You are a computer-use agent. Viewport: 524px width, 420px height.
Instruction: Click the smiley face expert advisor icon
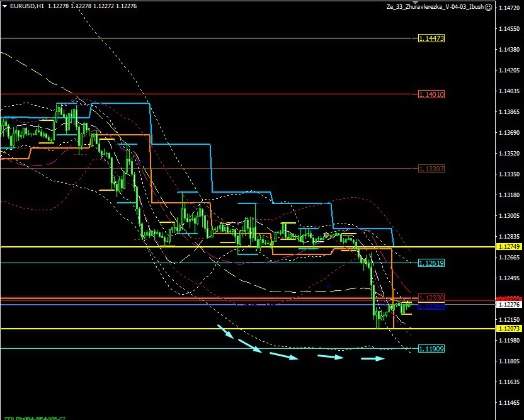tap(489, 6)
